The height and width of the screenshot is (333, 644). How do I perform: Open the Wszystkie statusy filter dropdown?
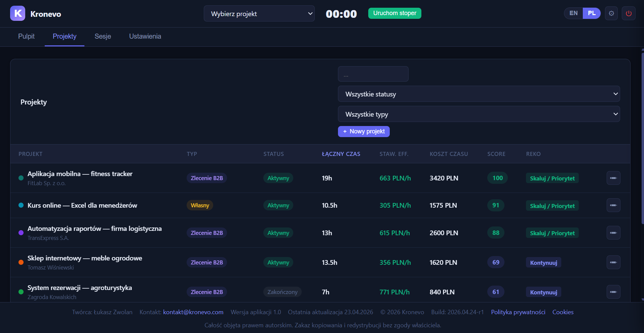479,94
